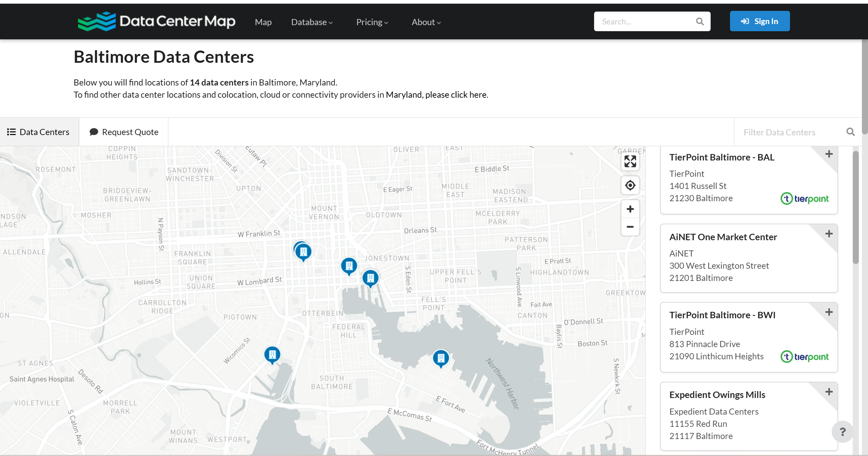Expand the TierPoint Baltimore - BAL card plus
The height and width of the screenshot is (456, 868).
coord(829,154)
